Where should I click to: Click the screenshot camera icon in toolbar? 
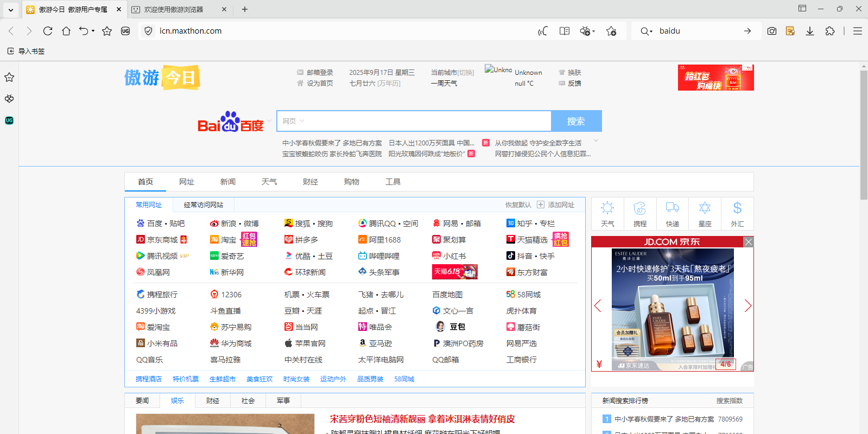point(771,31)
